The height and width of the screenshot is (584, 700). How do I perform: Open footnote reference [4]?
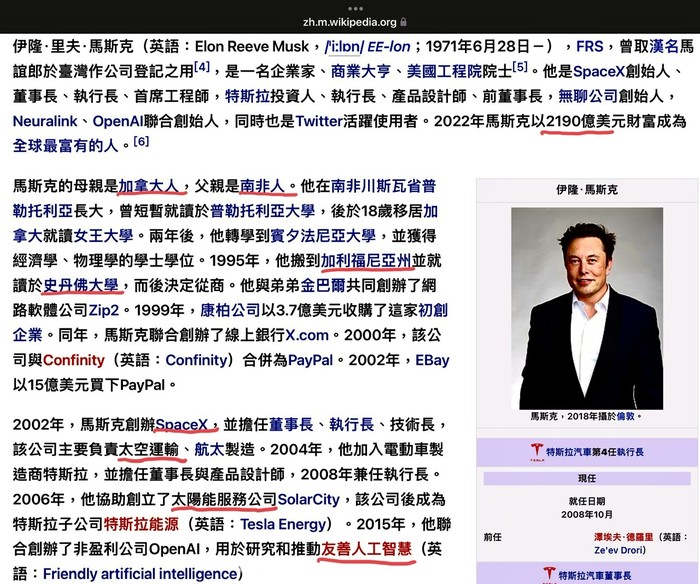click(202, 67)
